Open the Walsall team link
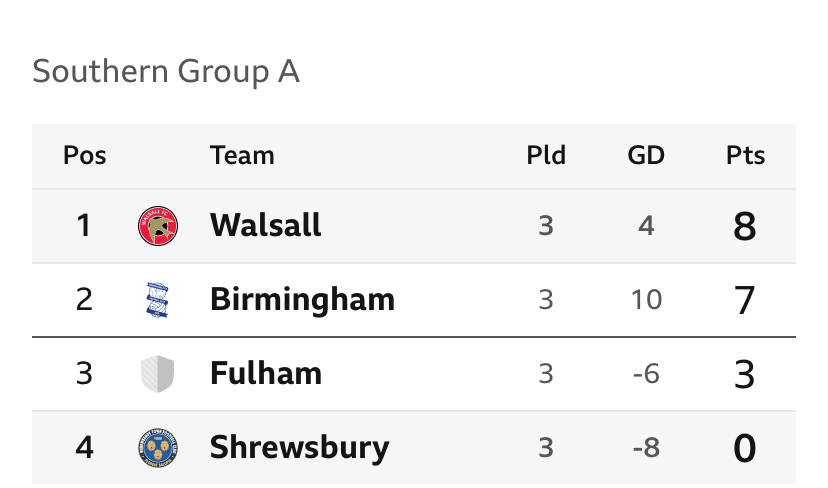The image size is (828, 488). tap(266, 226)
